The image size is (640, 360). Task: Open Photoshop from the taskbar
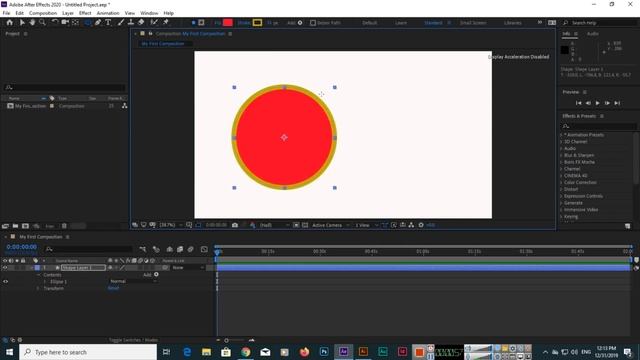click(x=324, y=351)
